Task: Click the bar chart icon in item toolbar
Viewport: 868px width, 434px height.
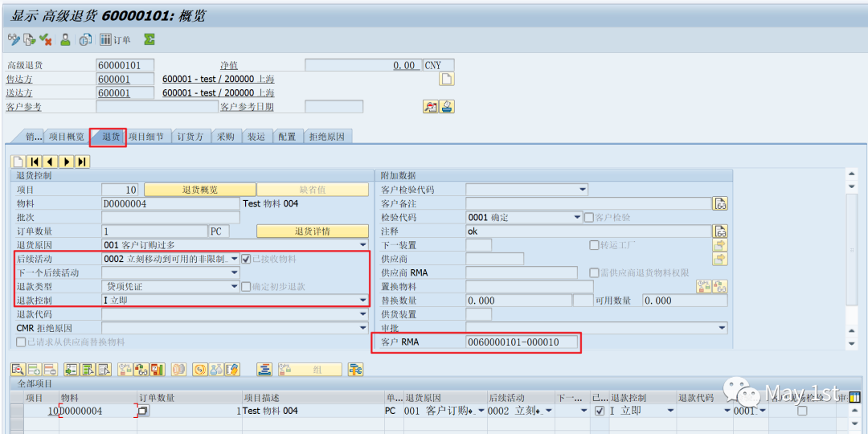Action: pyautogui.click(x=158, y=369)
